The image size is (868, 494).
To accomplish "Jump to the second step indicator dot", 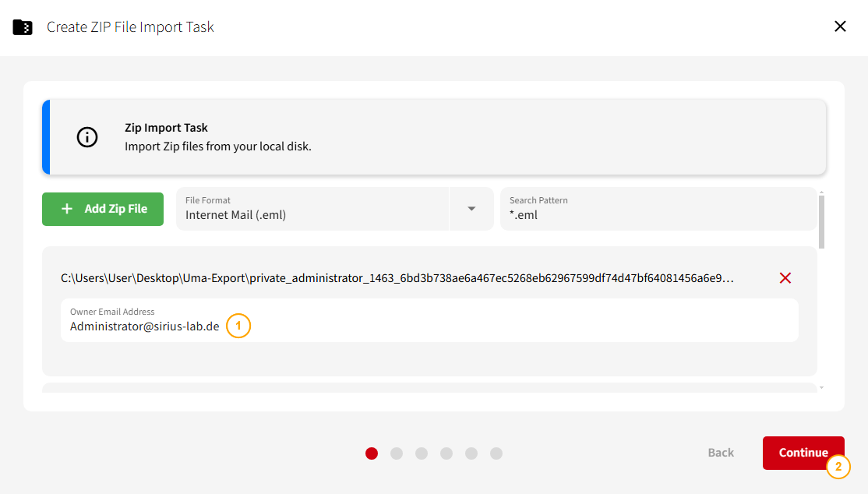I will [x=397, y=453].
